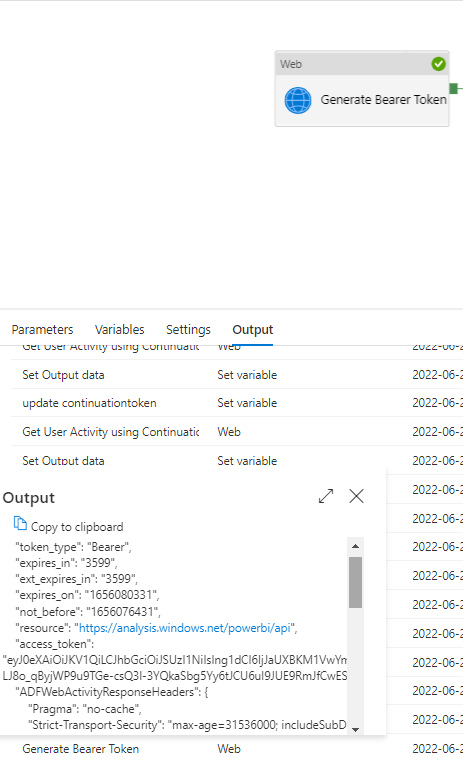Click the output scrollbar down arrow
This screenshot has width=463, height=760.
click(x=355, y=729)
